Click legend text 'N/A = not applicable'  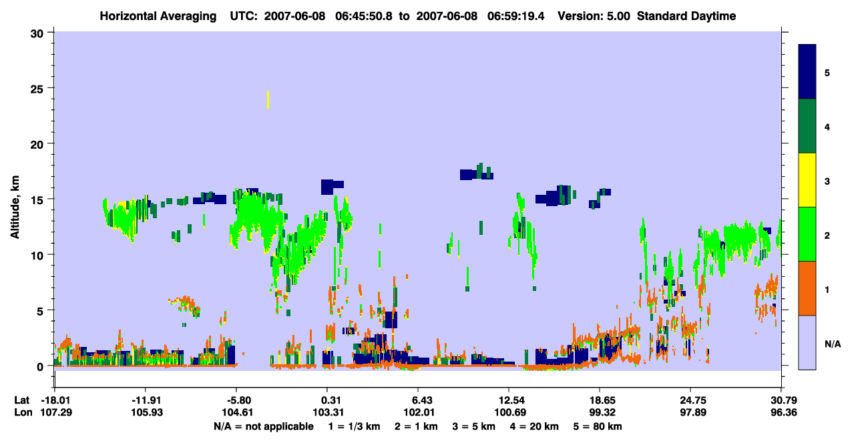coord(263,426)
